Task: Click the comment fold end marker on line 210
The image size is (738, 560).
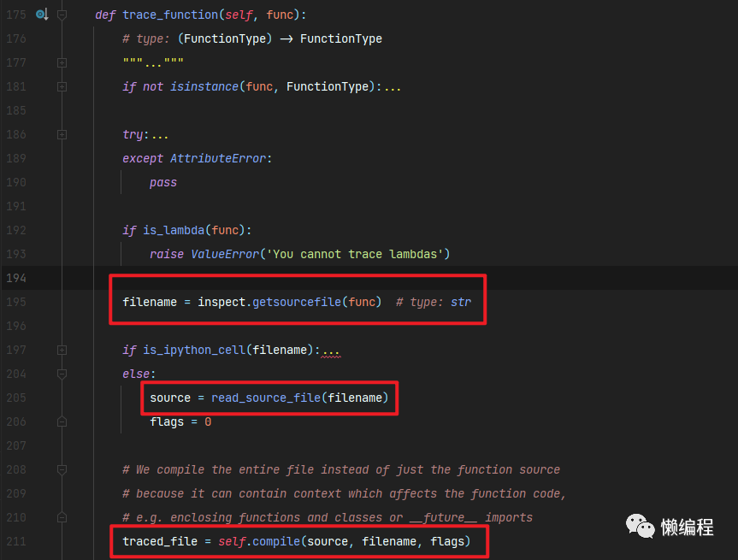Action: point(62,517)
